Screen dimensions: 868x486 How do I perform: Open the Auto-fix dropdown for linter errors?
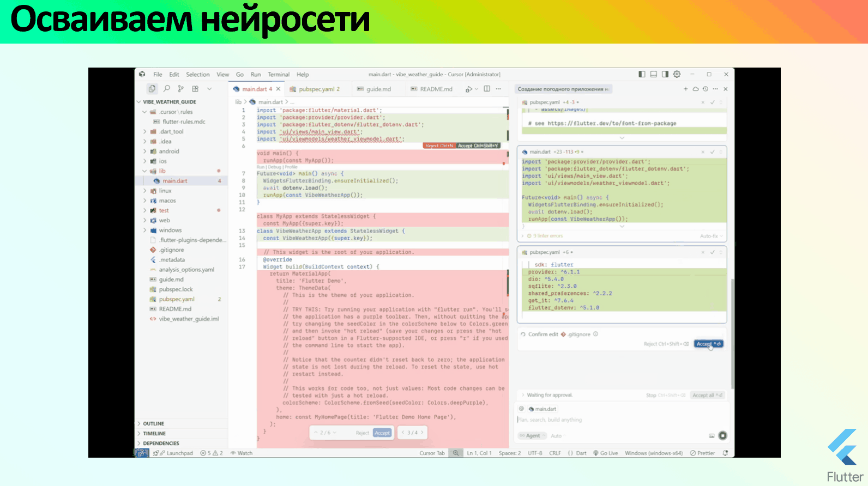[x=711, y=236]
